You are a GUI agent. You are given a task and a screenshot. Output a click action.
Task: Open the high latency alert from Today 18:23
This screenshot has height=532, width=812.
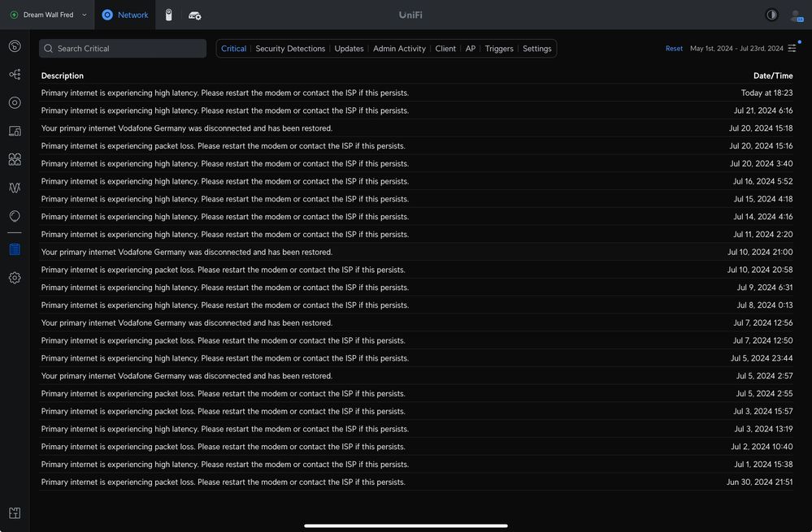(417, 93)
